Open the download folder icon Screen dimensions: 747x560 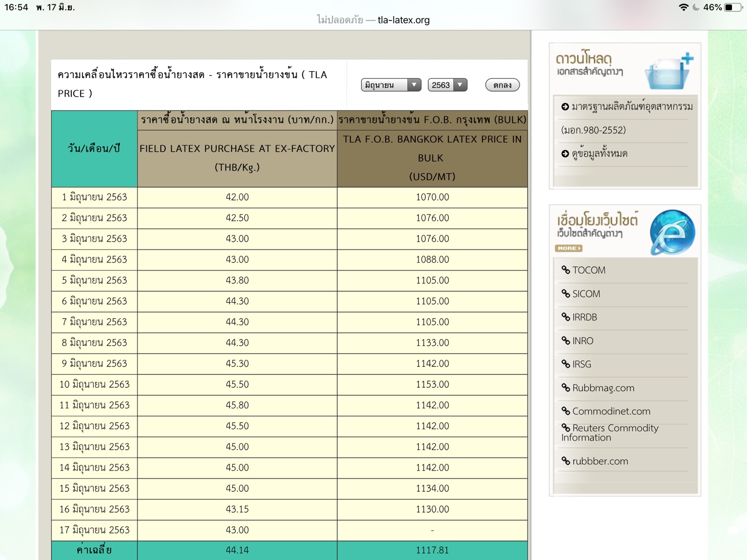[x=669, y=71]
